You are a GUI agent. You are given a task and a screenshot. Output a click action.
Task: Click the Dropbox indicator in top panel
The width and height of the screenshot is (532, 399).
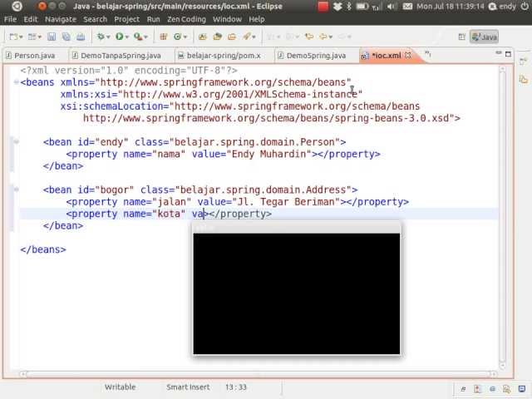(x=337, y=7)
